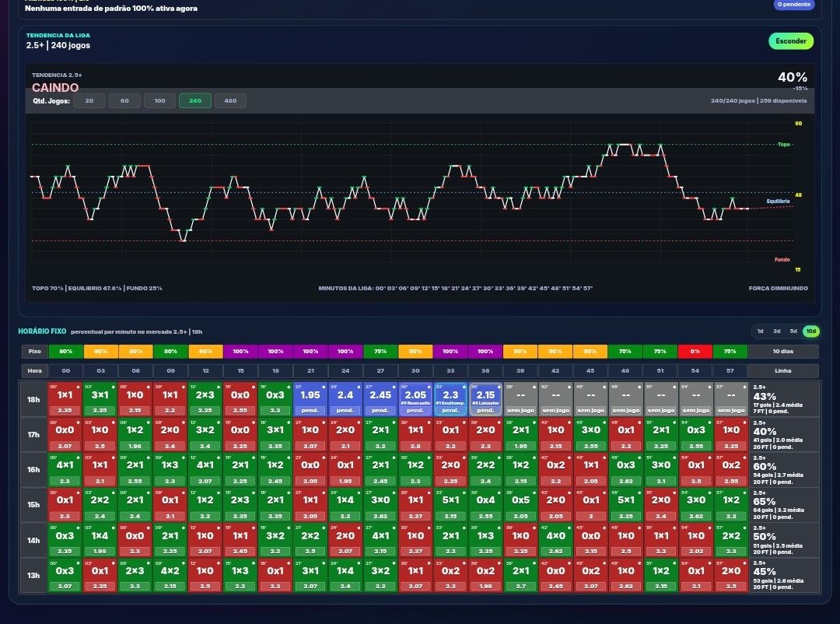Viewport: 840px width, 624px height.
Task: Open the 2.3 Southampton pending cell
Action: 450,399
